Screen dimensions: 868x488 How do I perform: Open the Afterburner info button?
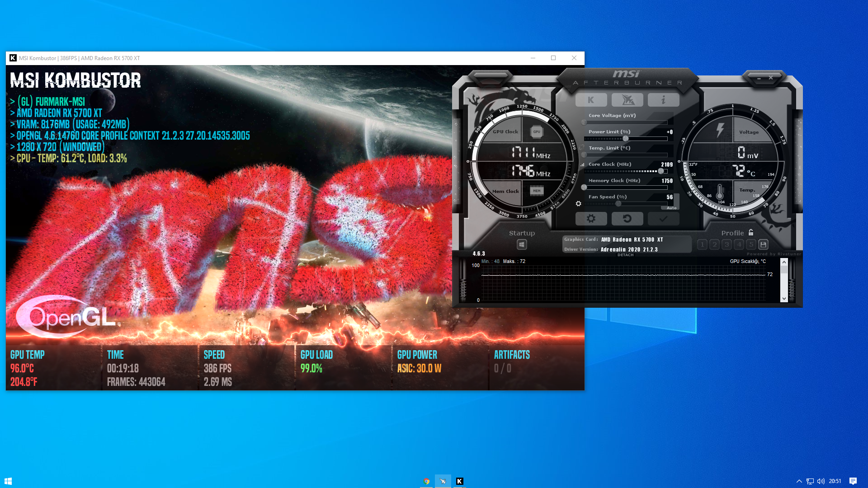[663, 100]
